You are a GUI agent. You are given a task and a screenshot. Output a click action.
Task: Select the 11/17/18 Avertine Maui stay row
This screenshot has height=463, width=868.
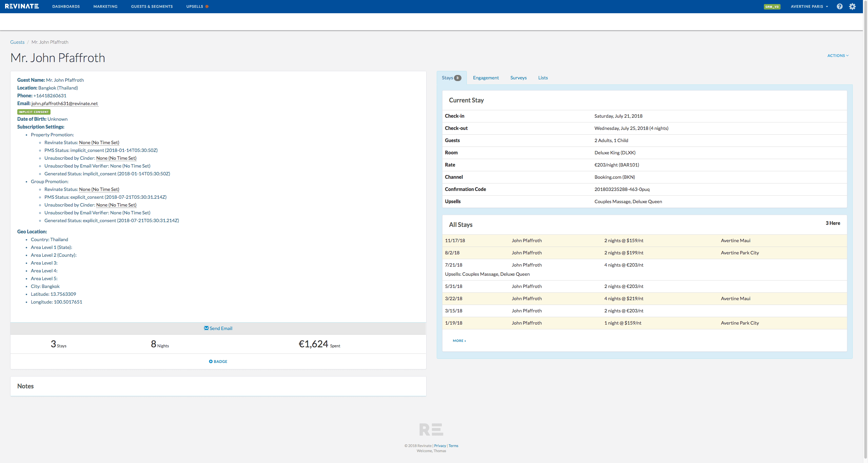pos(644,240)
